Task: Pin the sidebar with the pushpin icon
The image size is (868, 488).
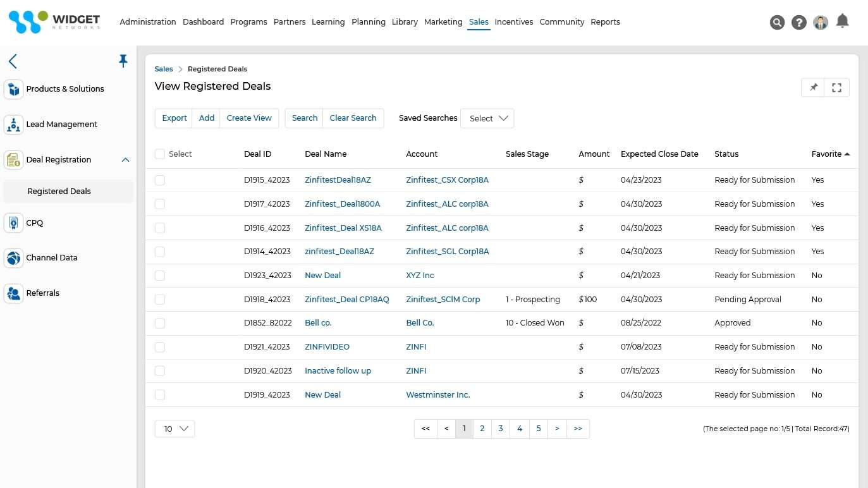Action: coord(123,61)
